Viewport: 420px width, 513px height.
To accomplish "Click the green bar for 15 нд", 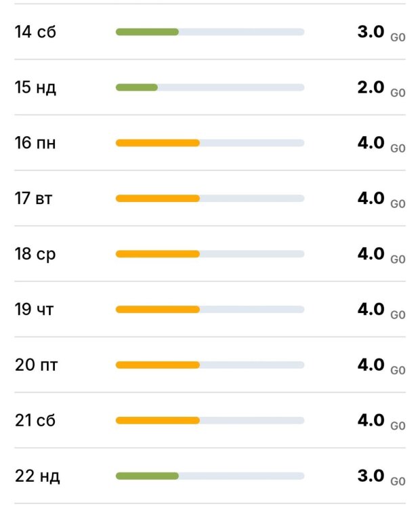I will 137,87.
